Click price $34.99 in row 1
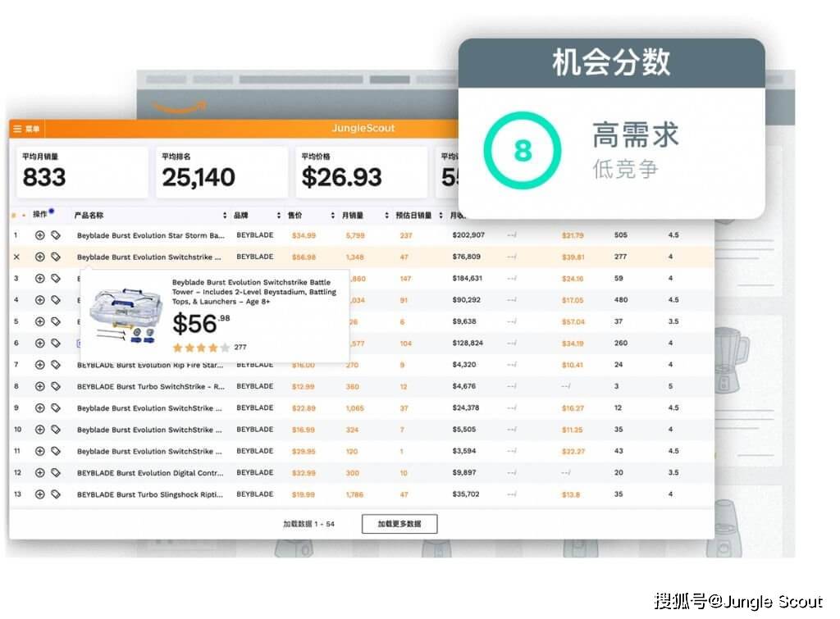The width and height of the screenshot is (840, 619). (304, 235)
